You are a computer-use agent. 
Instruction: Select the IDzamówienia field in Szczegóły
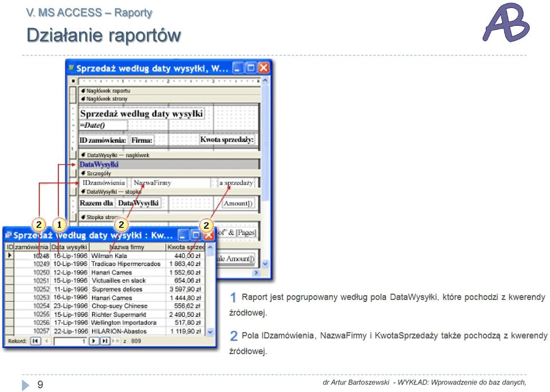pyautogui.click(x=104, y=182)
